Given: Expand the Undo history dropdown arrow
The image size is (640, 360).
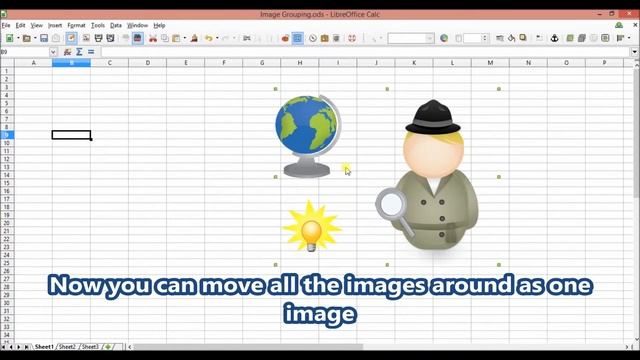Looking at the screenshot, I should 217,38.
